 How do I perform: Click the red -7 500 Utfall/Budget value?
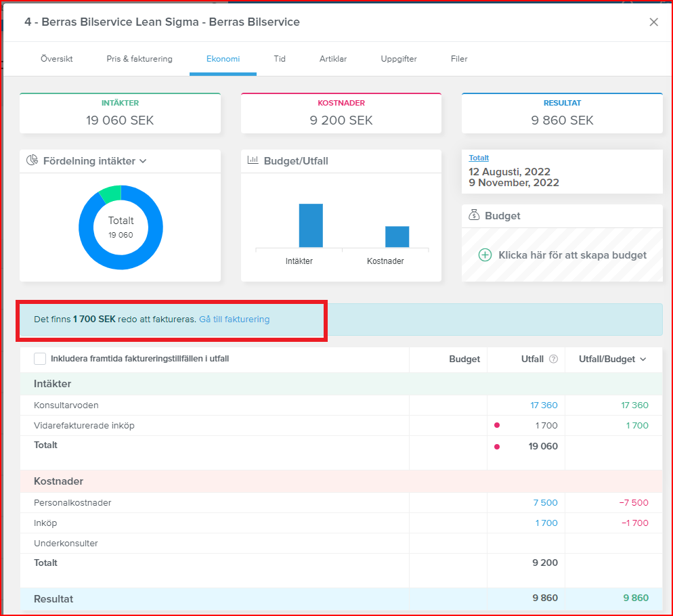pos(634,503)
